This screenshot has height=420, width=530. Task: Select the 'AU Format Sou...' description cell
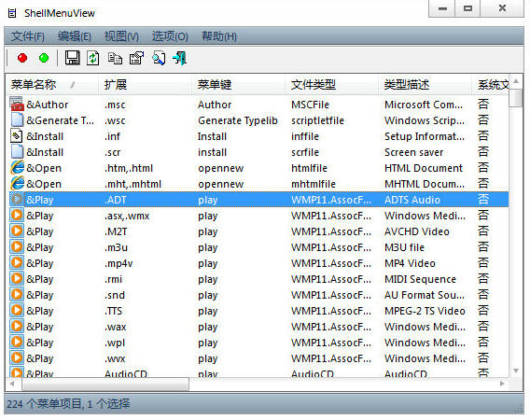pos(425,295)
